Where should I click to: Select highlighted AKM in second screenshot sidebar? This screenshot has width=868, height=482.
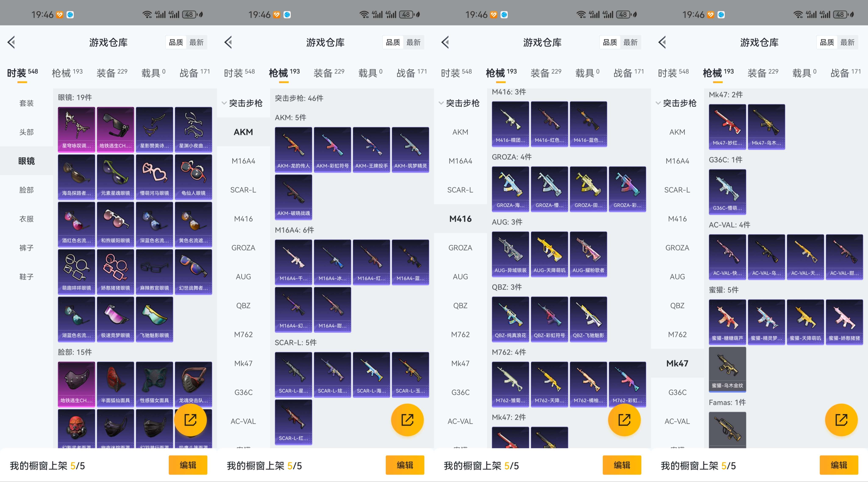click(243, 132)
